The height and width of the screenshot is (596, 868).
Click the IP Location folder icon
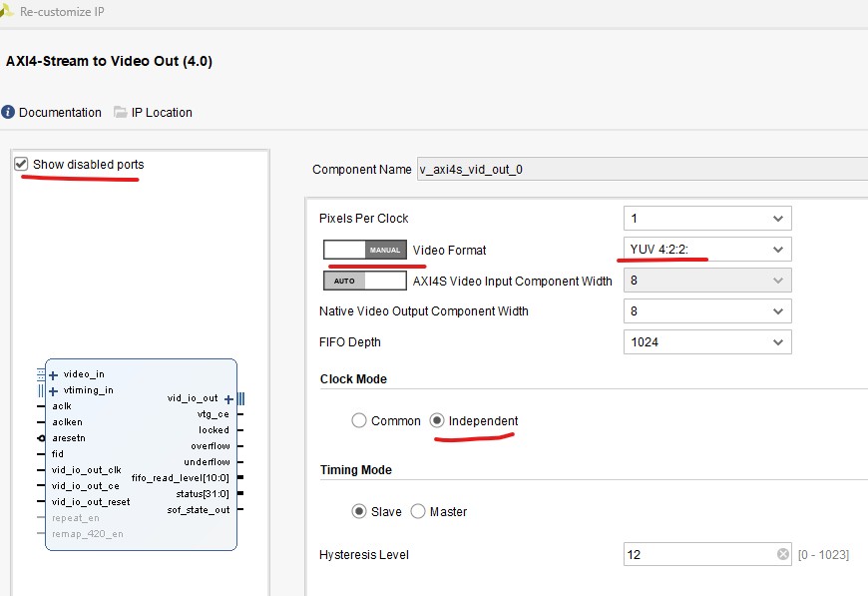point(121,113)
